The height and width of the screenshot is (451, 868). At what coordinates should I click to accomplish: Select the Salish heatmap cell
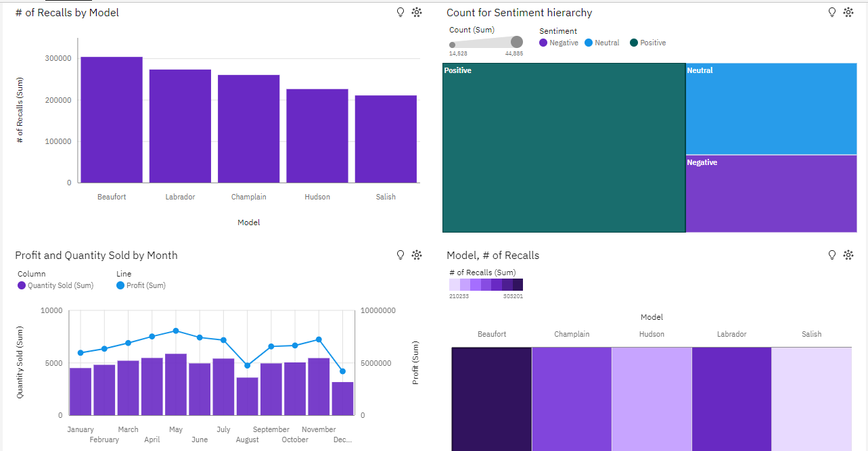pyautogui.click(x=812, y=399)
